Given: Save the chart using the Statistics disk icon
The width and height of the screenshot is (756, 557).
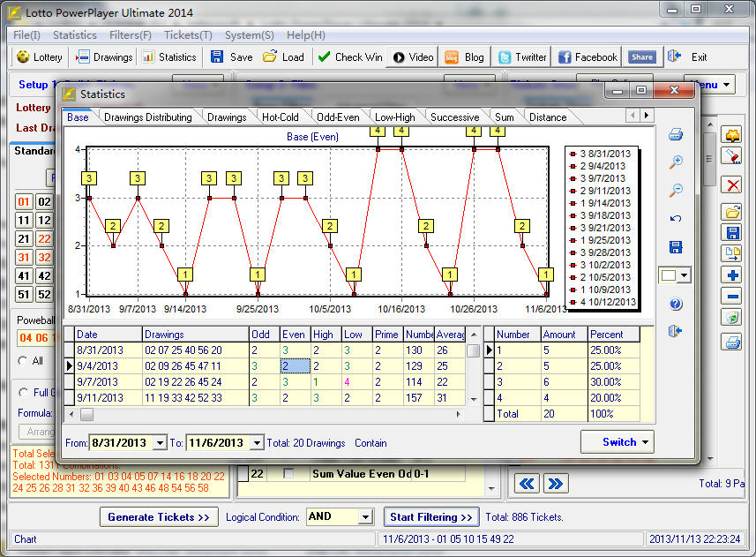Looking at the screenshot, I should [x=676, y=247].
